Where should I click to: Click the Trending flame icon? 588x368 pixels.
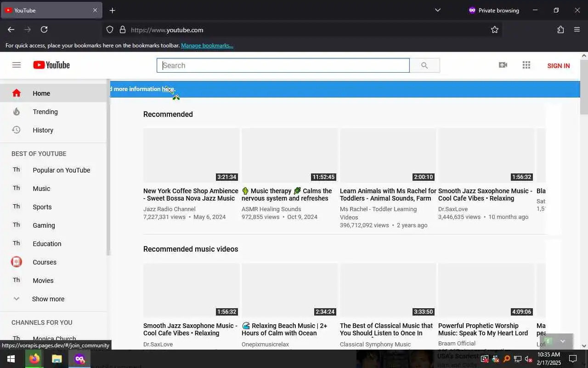point(17,111)
